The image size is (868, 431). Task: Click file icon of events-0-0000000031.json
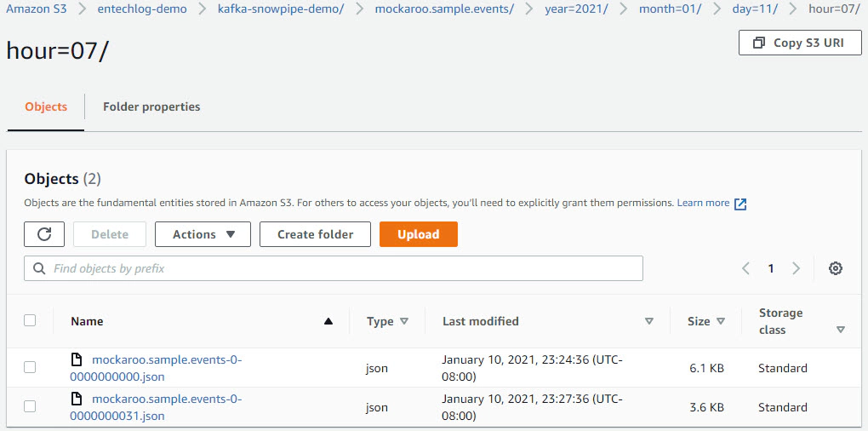pyautogui.click(x=77, y=399)
